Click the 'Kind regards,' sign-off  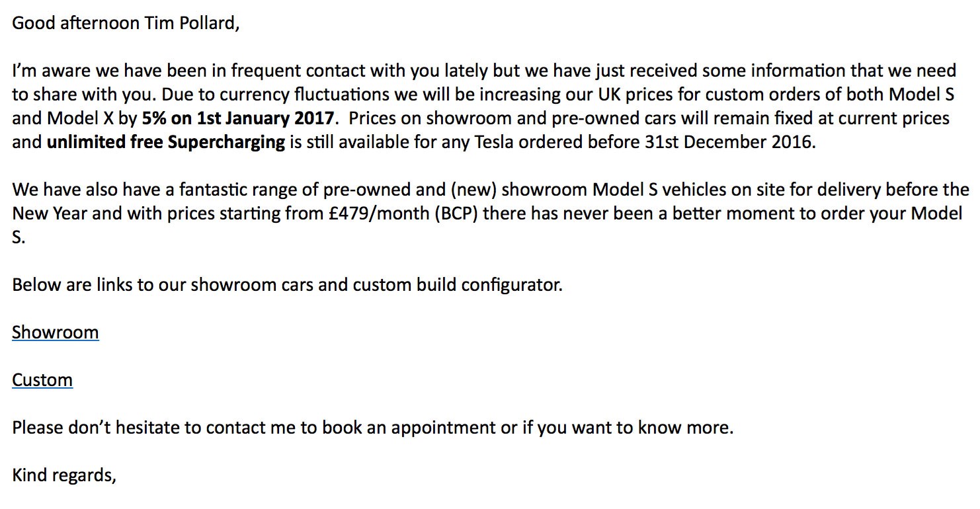pos(64,476)
